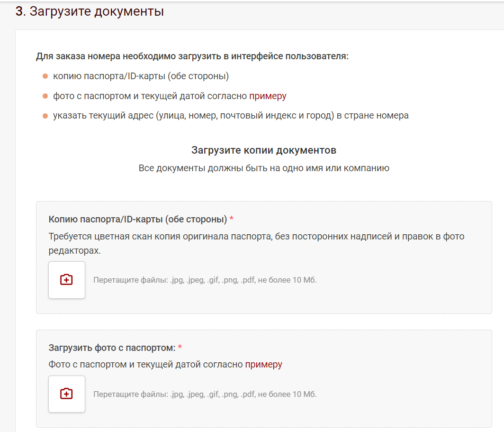Click 'Требуется цветная скан копия' description text
Viewport: 504px width, 432px height.
(x=256, y=236)
